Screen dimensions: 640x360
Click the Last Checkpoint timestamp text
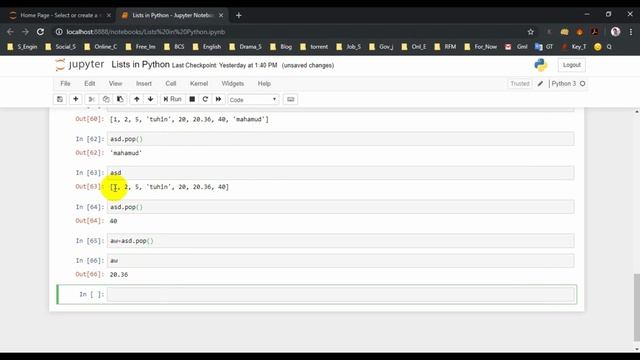pos(224,65)
